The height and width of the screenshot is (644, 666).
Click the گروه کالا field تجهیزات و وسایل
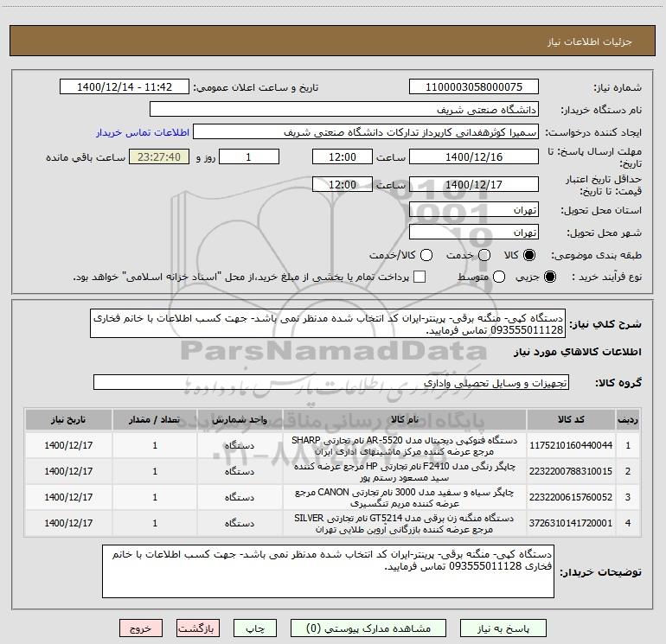[x=331, y=382]
